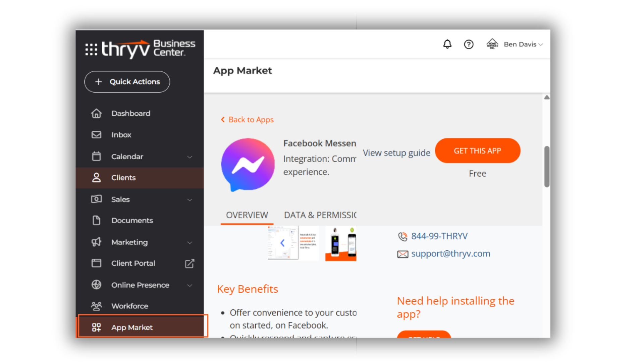This screenshot has width=644, height=362.
Task: Expand the Calendar submenu chevron
Action: point(190,157)
